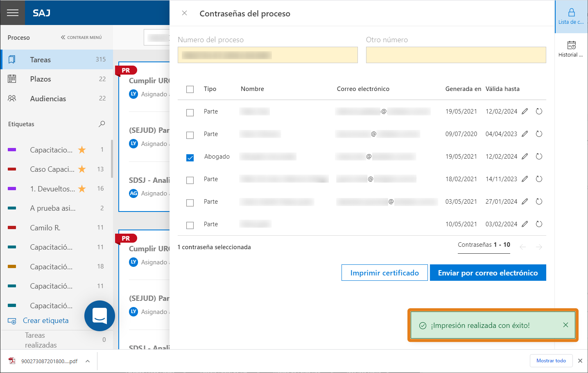Image resolution: width=588 pixels, height=373 pixels.
Task: Regenerate password for the Abogado row
Action: click(539, 157)
